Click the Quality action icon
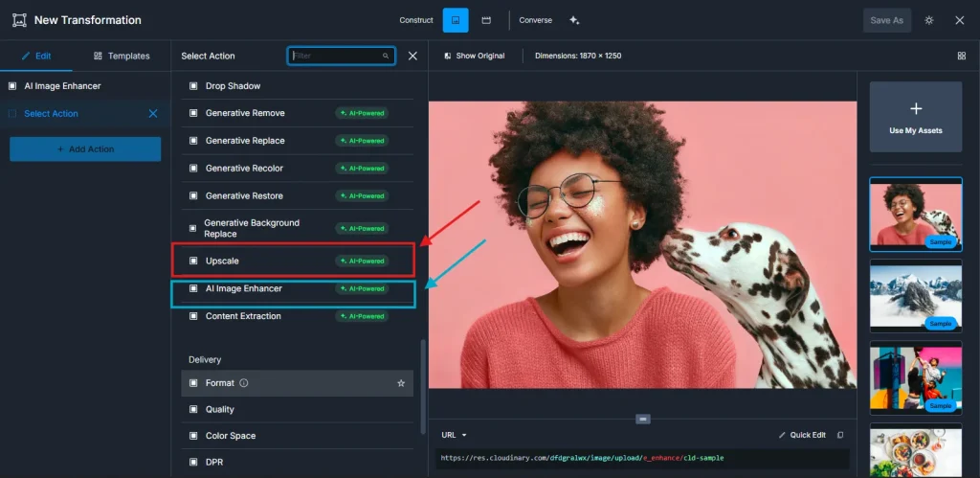The image size is (980, 478). (193, 409)
